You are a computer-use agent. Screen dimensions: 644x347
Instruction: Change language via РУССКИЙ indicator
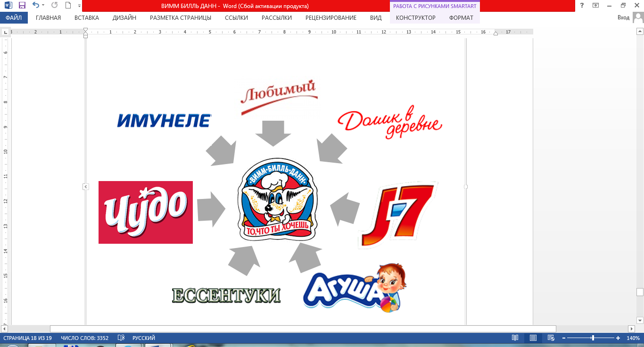144,338
